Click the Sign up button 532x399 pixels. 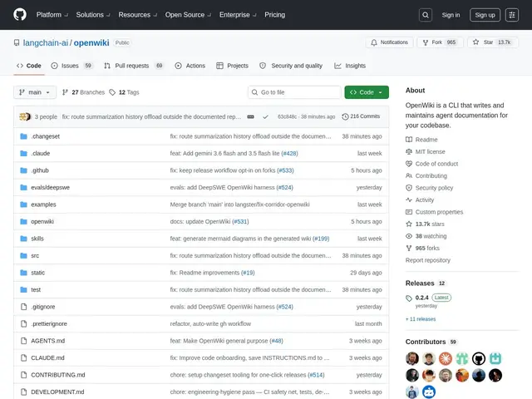(x=485, y=15)
